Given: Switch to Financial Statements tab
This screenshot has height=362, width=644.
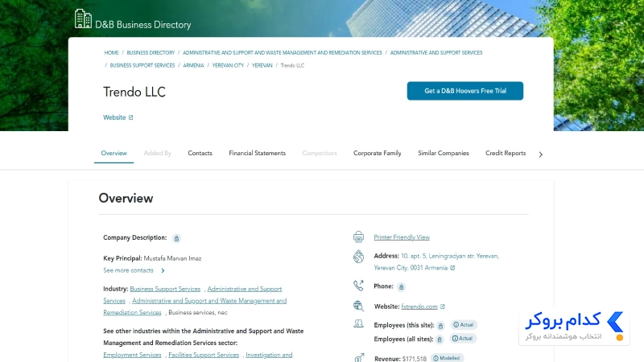Looking at the screenshot, I should pos(257,153).
